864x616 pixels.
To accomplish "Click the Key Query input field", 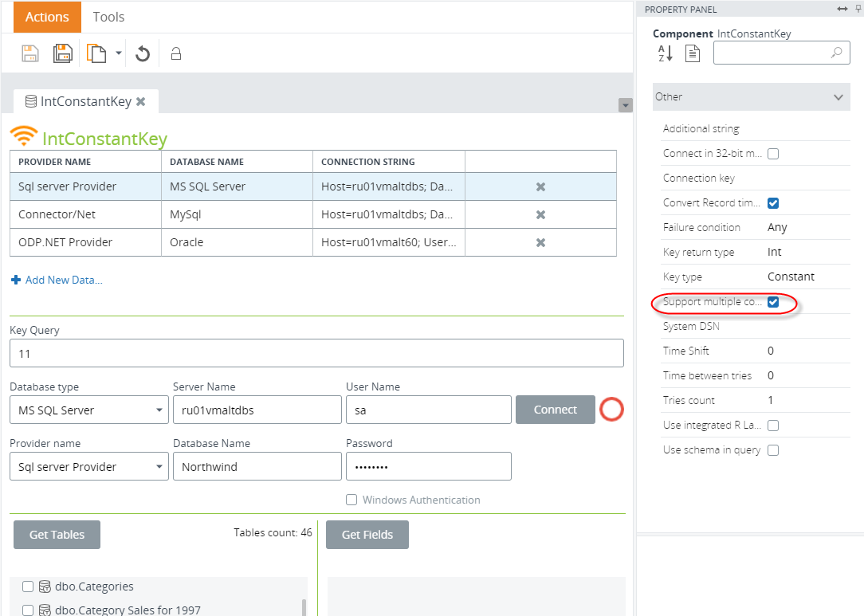I will (316, 353).
